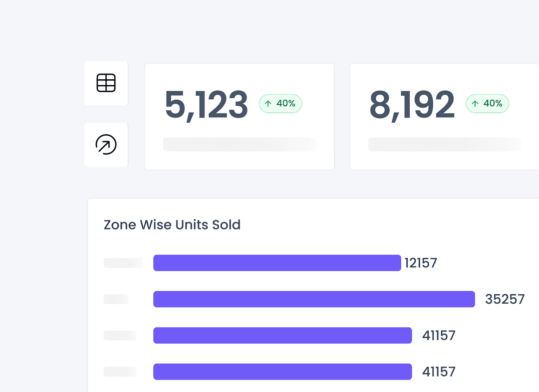Click the up arrow in the right card's badge
The height and width of the screenshot is (392, 539).
(475, 103)
